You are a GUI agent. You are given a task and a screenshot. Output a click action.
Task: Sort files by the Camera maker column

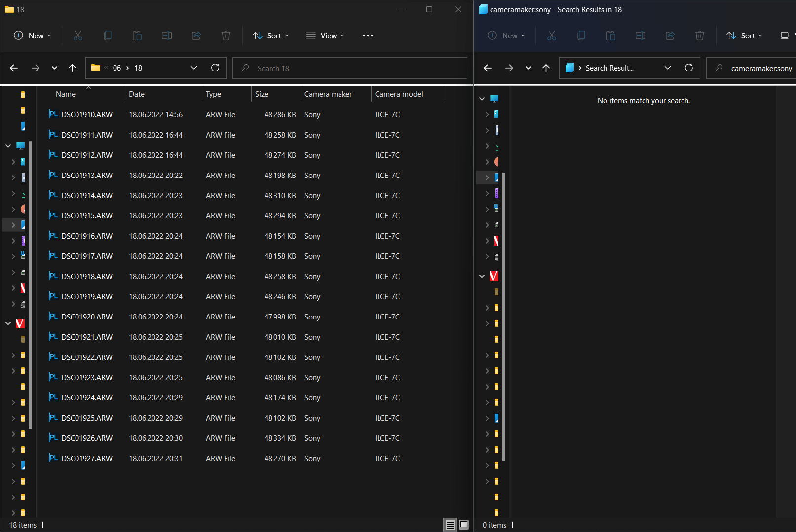click(x=328, y=94)
